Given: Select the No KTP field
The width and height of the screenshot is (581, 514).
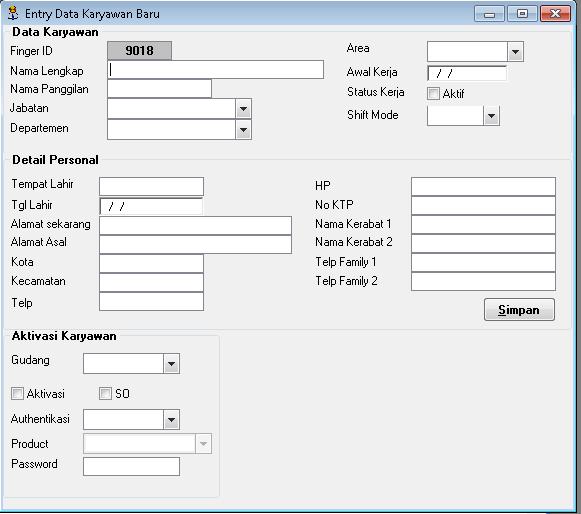Looking at the screenshot, I should coord(483,206).
